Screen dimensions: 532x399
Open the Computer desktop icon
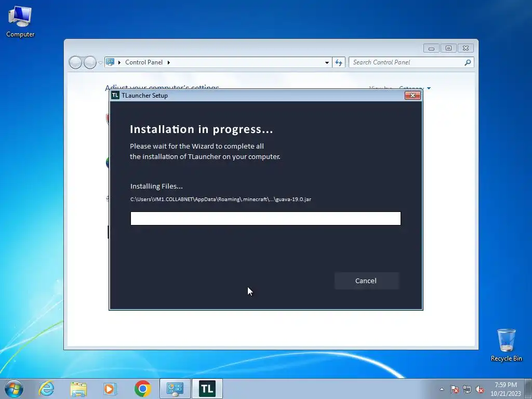[x=20, y=21]
